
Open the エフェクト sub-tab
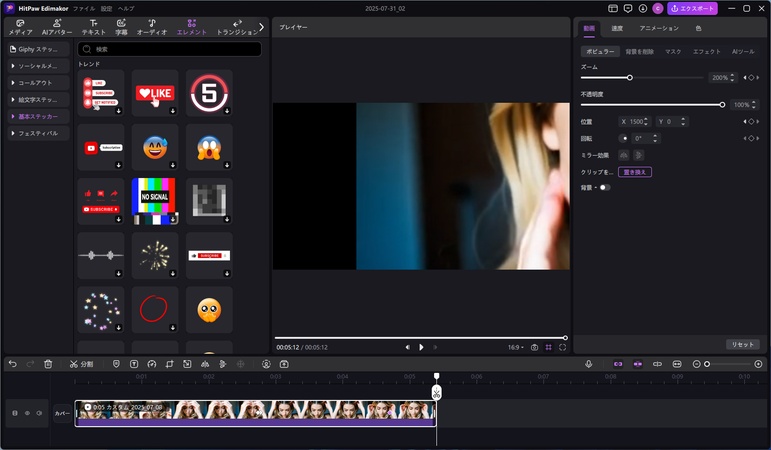[707, 51]
